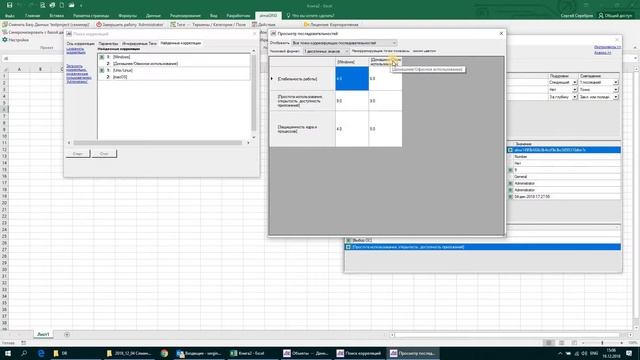This screenshot has height=360, width=640.
Task: Click the Защищенность ядра и процессов row header
Action: point(302,129)
